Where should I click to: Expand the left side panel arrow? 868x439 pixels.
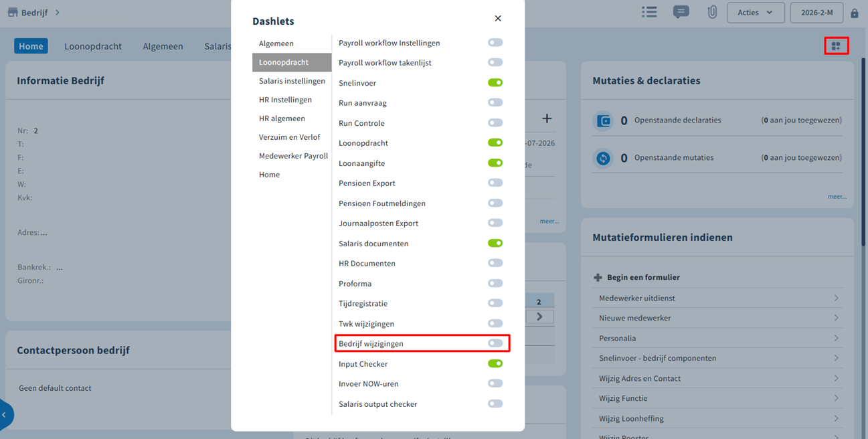[5, 415]
